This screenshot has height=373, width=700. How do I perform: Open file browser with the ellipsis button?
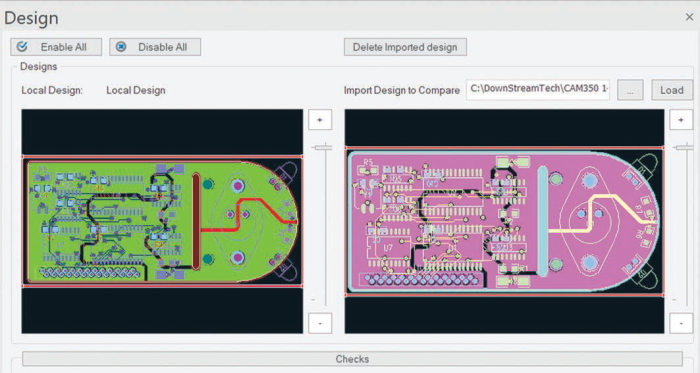point(630,90)
